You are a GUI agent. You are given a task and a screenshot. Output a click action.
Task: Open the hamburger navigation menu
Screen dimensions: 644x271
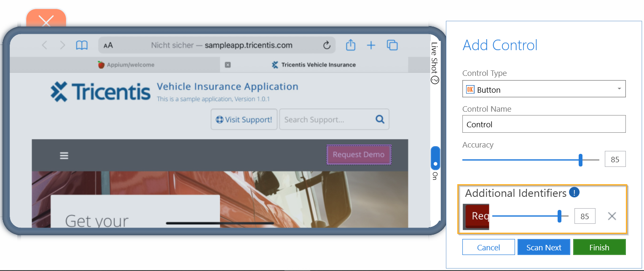64,156
